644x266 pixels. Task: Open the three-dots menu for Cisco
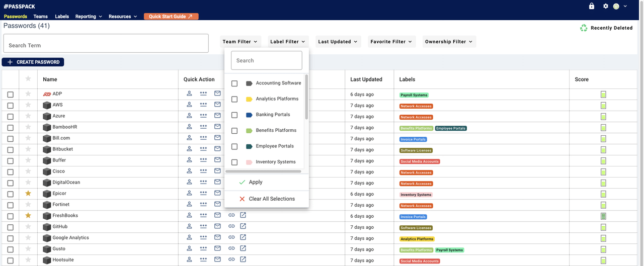[203, 171]
